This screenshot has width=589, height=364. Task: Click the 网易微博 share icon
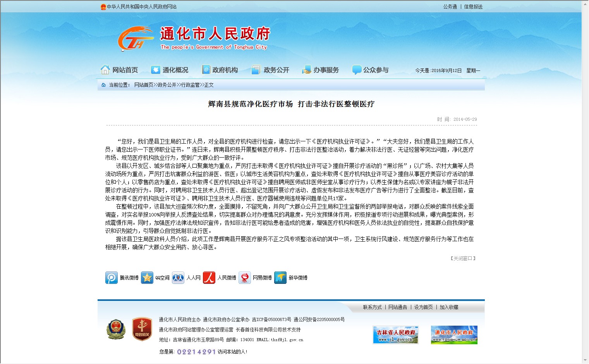tap(245, 278)
